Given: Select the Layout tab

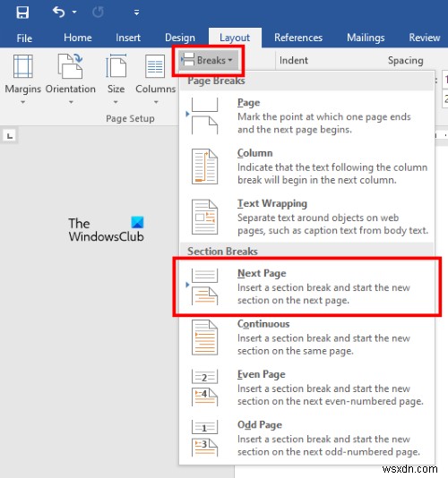Looking at the screenshot, I should click(235, 38).
